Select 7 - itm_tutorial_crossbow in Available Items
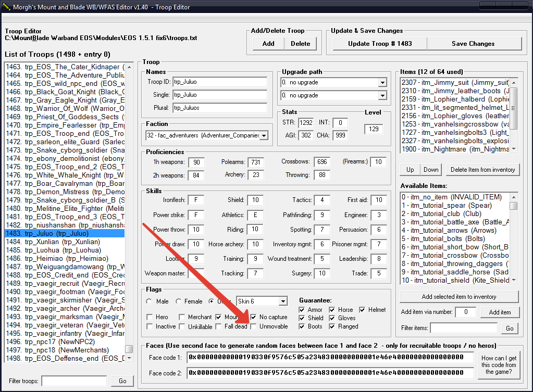This screenshot has height=392, width=533. (x=455, y=256)
